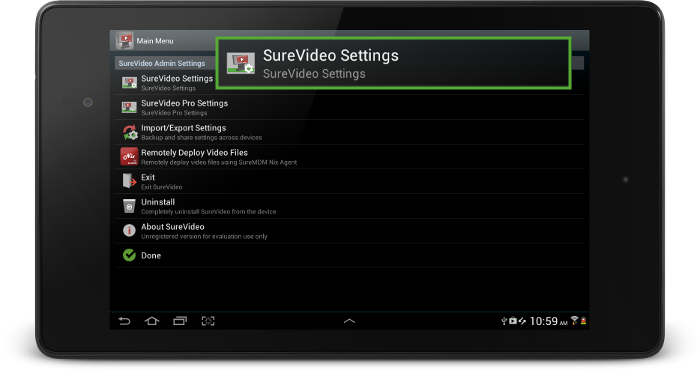This screenshot has height=370, width=700.
Task: Tap the Wi-Fi signal status icon
Action: pos(574,320)
